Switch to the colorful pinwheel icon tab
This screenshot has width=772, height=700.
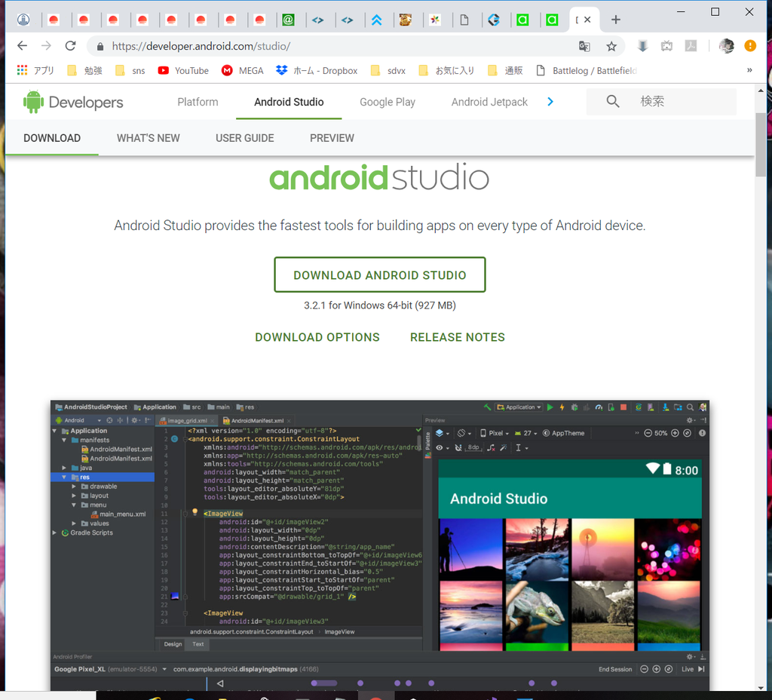(435, 20)
